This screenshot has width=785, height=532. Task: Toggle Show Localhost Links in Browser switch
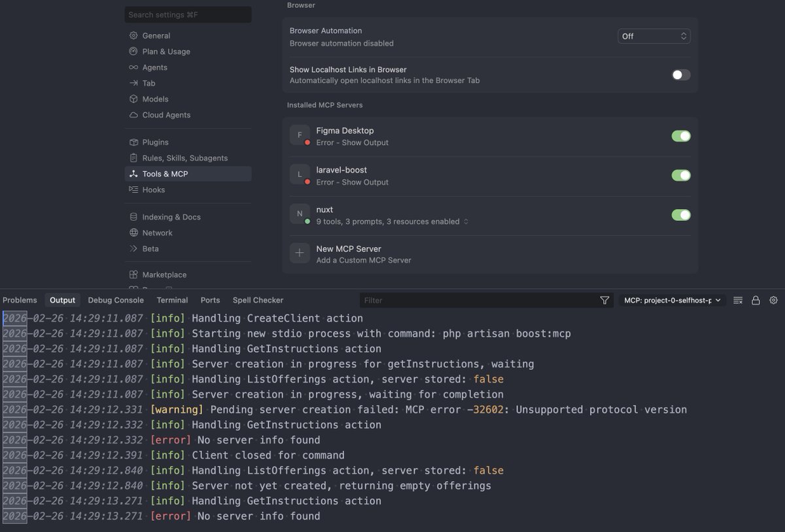(x=681, y=75)
